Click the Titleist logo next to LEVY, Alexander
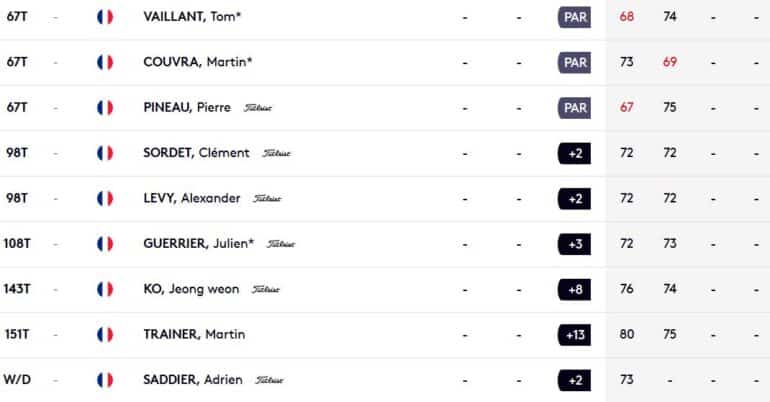Image resolution: width=770 pixels, height=402 pixels. pyautogui.click(x=267, y=199)
